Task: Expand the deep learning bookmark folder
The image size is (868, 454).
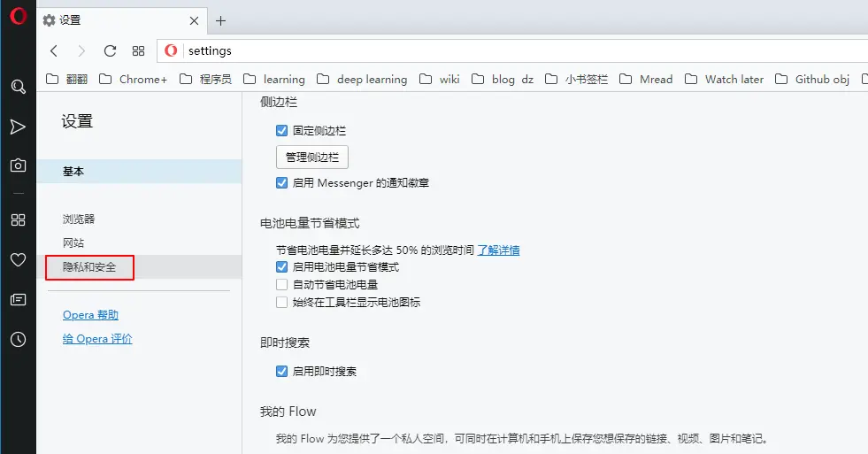Action: [x=362, y=79]
